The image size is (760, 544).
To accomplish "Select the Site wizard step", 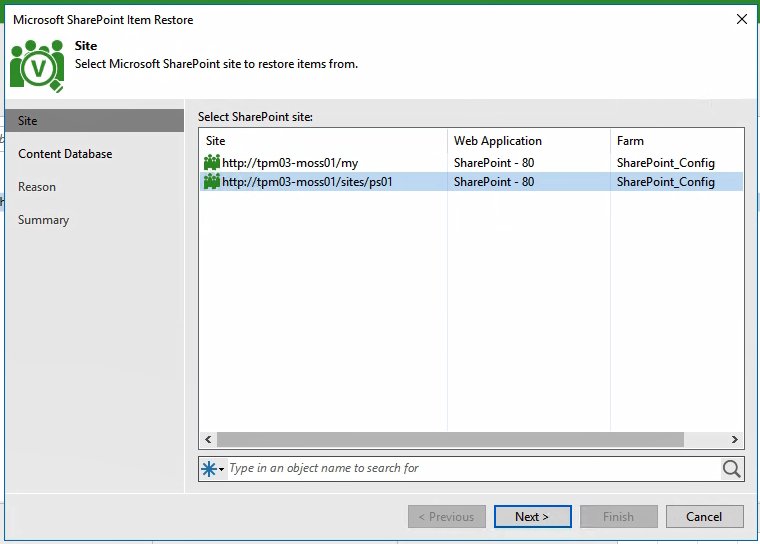I will pyautogui.click(x=95, y=121).
